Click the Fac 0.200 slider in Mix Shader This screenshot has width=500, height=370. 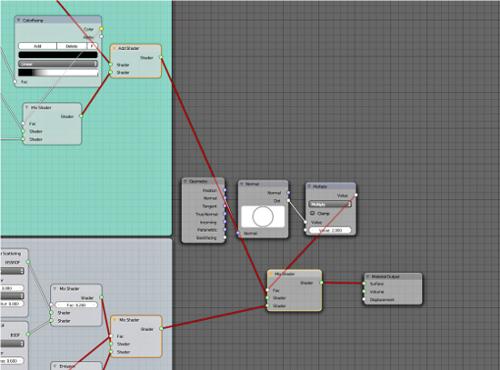pyautogui.click(x=76, y=305)
